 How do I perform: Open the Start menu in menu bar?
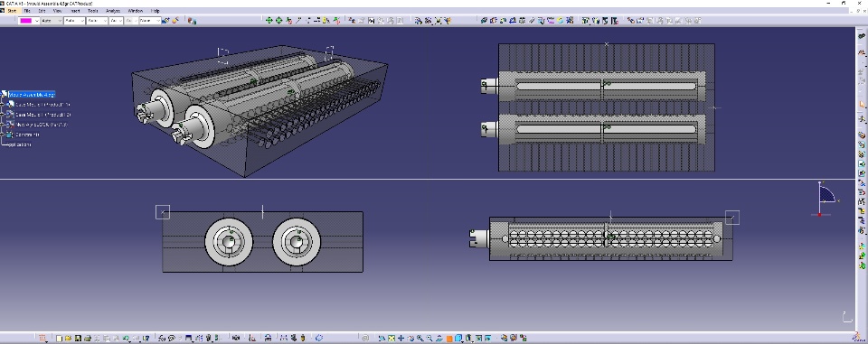click(11, 11)
